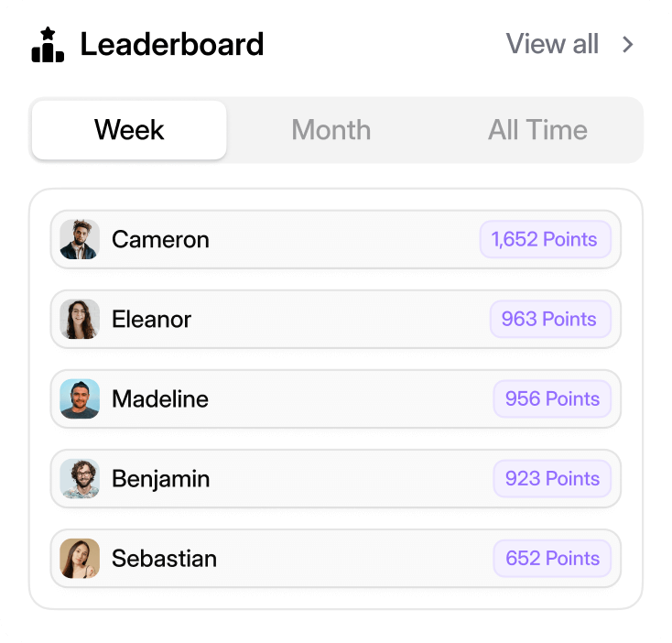Click Benjamin's avatar picture
The height and width of the screenshot is (643, 672).
(x=80, y=479)
